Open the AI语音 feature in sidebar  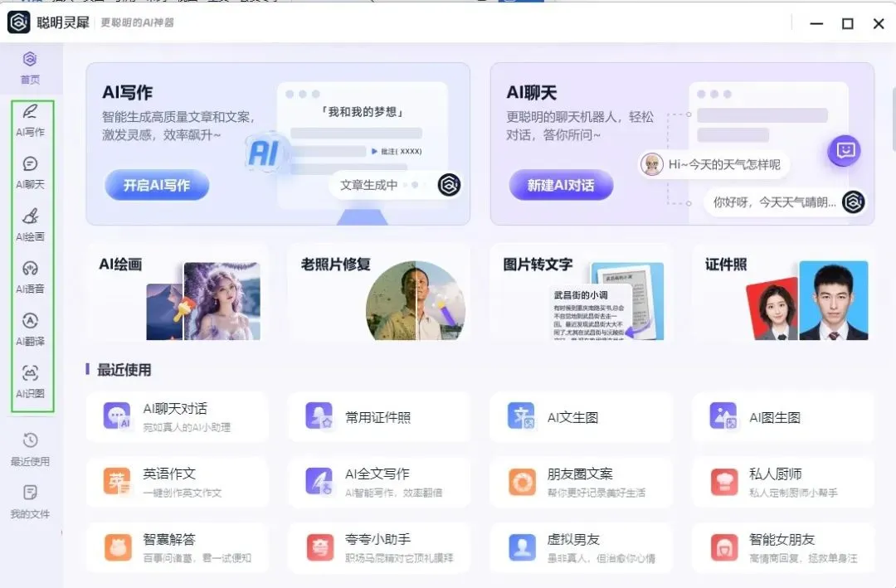[31, 276]
